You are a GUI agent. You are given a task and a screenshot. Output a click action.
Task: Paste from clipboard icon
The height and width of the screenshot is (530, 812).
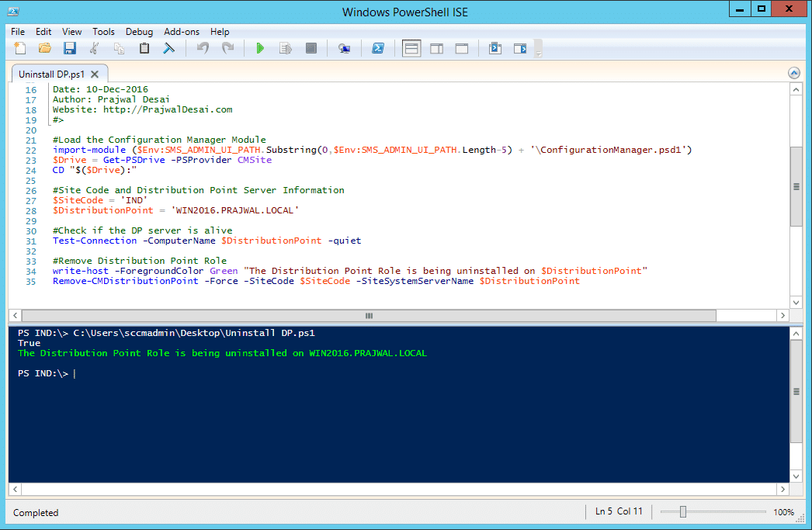pos(144,49)
